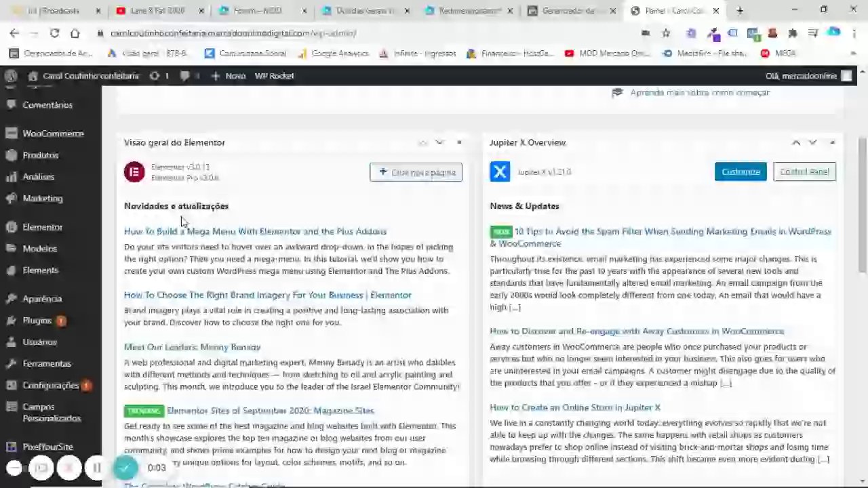Switch to the Dúvidas Gerais browser tab
This screenshot has height=488, width=868.
(364, 11)
